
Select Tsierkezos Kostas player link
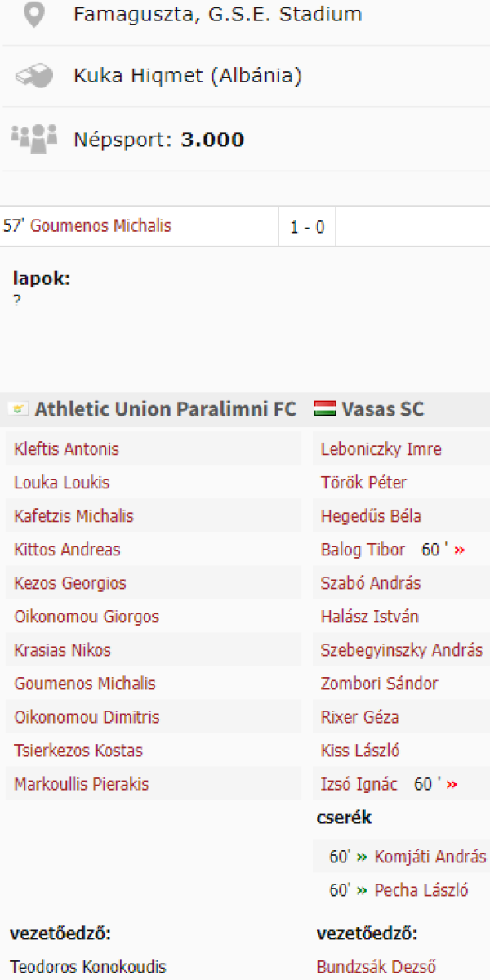78,751
